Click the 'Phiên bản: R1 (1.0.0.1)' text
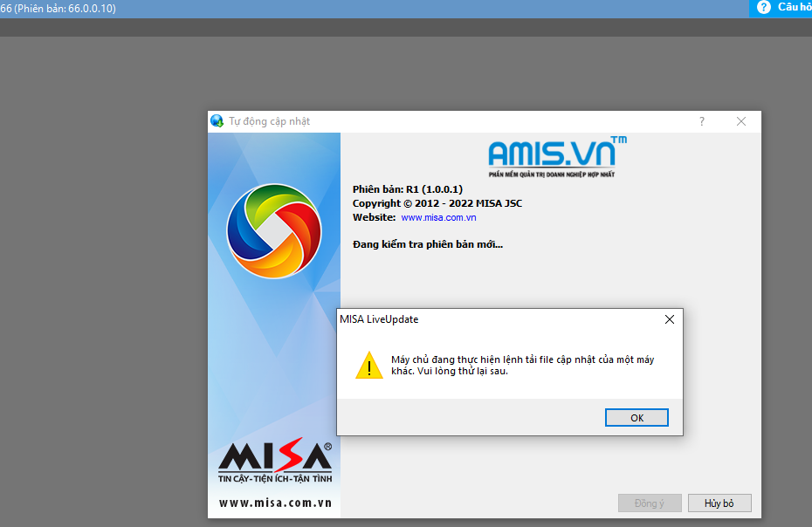This screenshot has width=812, height=527. click(x=408, y=189)
